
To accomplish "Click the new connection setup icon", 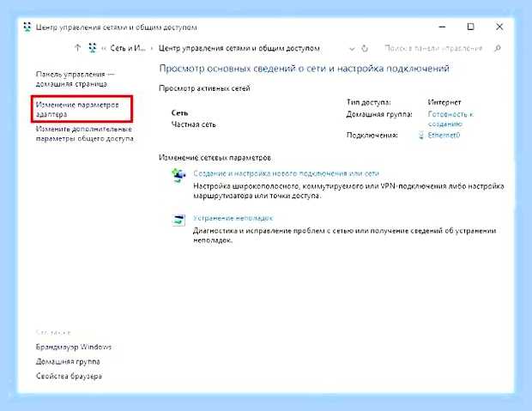I will pos(178,175).
